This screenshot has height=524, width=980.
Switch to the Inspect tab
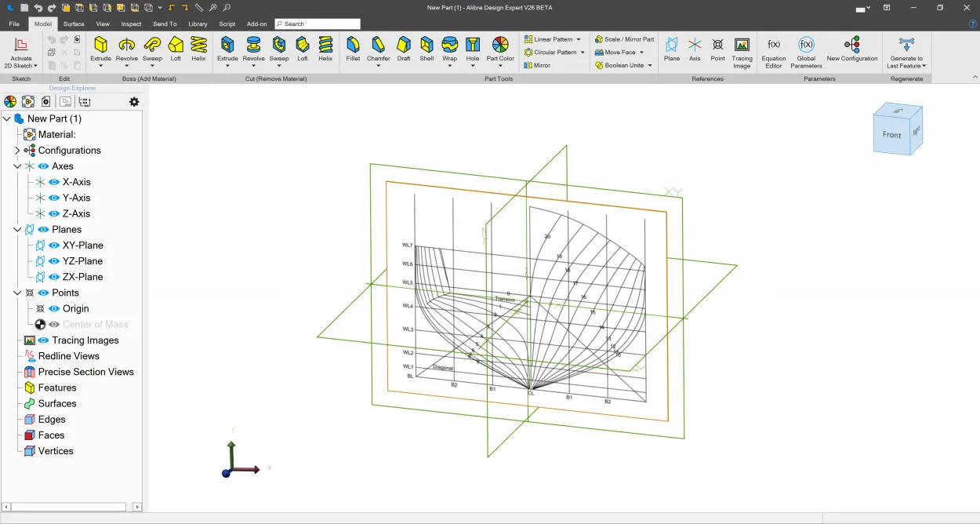pos(131,24)
